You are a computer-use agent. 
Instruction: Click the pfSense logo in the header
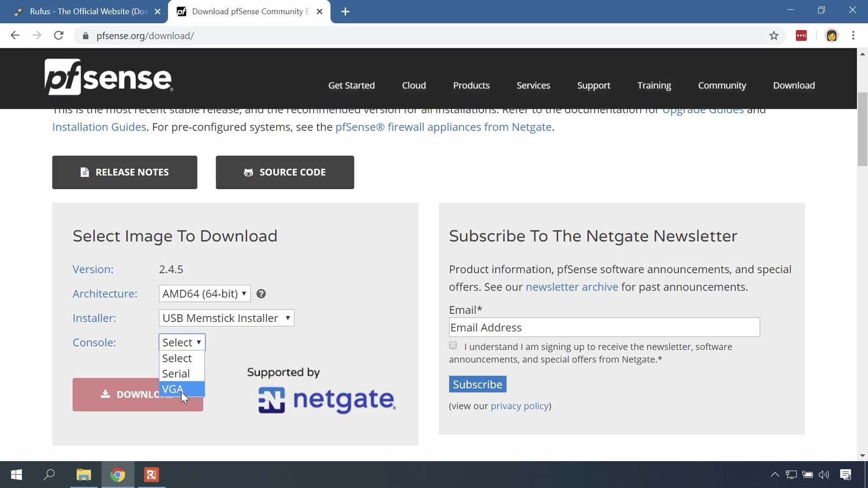[x=109, y=77]
